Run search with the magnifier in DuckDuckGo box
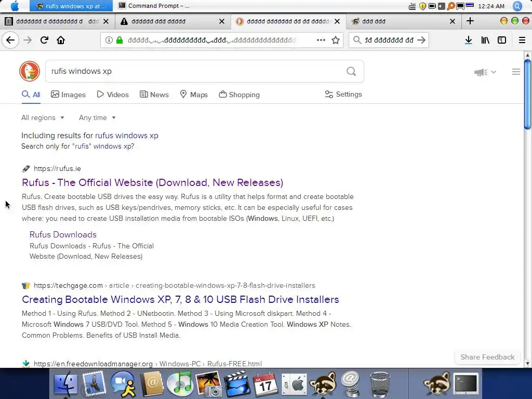This screenshot has height=399, width=532. [351, 71]
